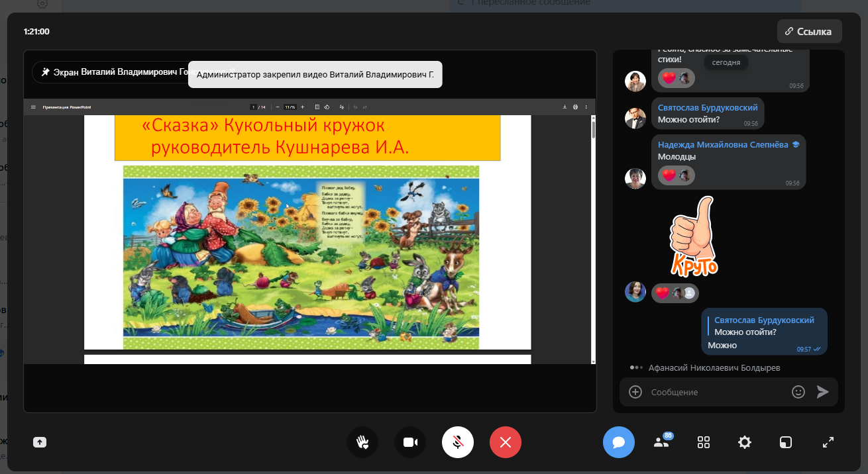Click the heart reaction under Круто sticker
Image resolution: width=868 pixels, height=474 pixels.
tap(662, 293)
